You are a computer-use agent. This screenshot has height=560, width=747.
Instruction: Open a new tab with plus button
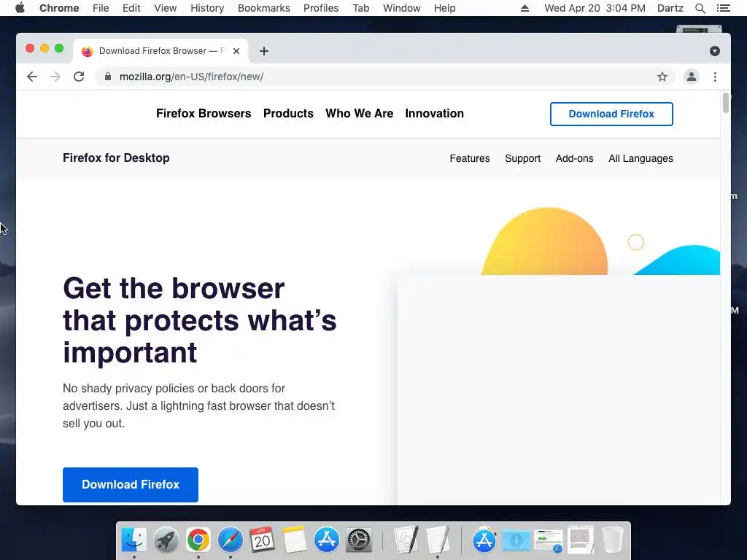click(264, 51)
